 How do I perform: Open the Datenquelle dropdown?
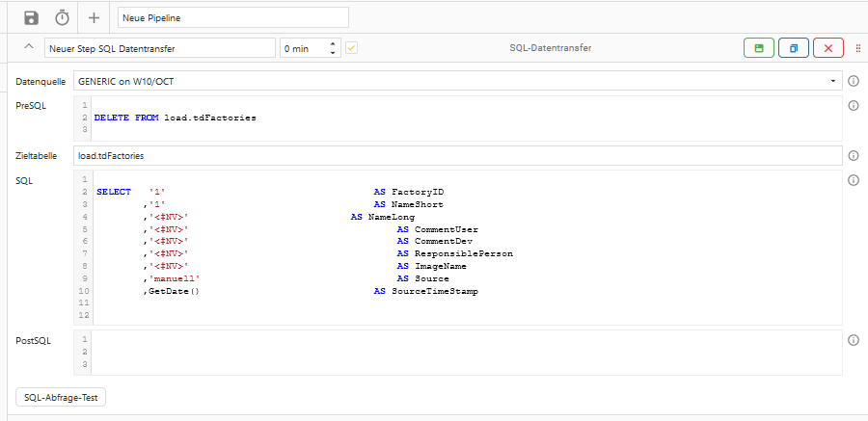coord(833,82)
